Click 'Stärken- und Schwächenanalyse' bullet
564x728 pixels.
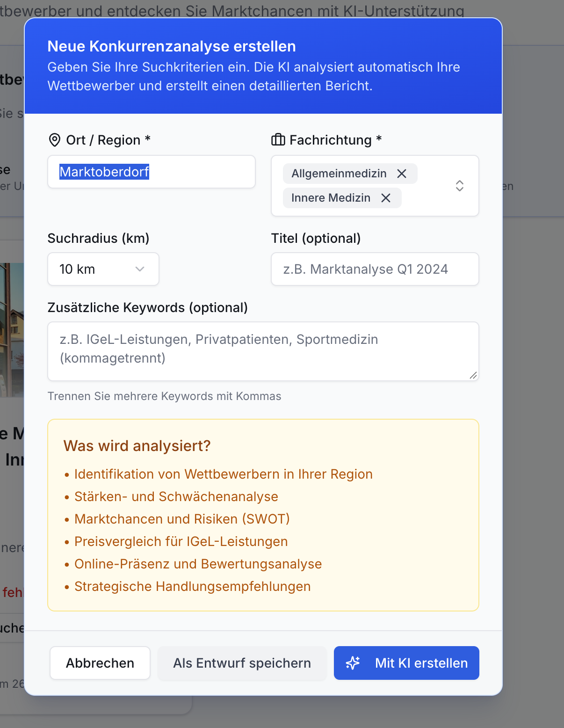176,496
